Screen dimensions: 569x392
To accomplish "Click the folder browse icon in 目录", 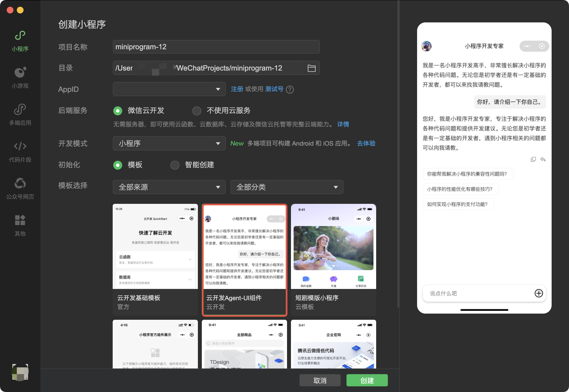I will [x=311, y=68].
